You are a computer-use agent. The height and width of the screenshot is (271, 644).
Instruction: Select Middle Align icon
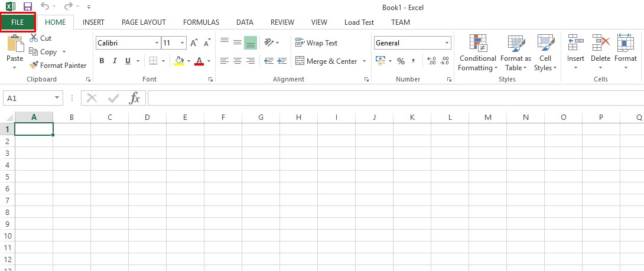point(238,43)
